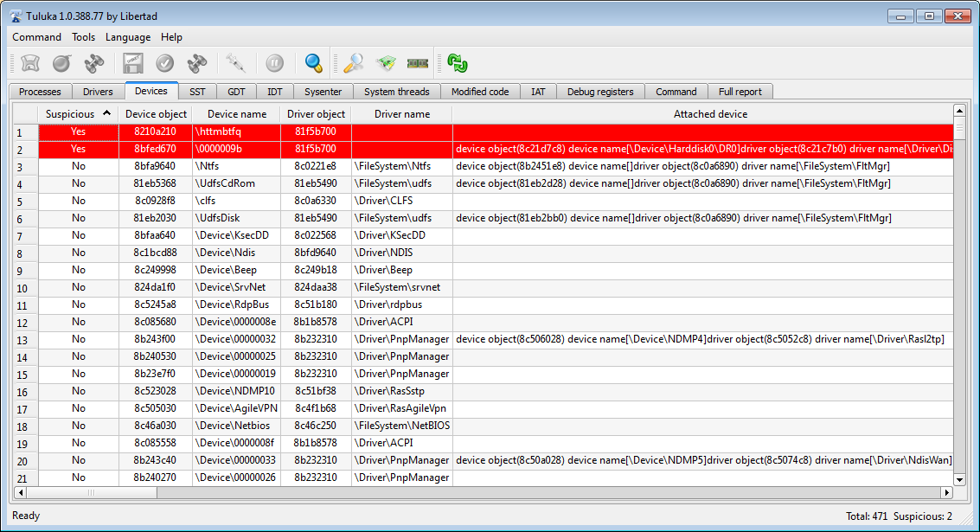
Task: Click the gray checkmark circle icon
Action: (165, 63)
